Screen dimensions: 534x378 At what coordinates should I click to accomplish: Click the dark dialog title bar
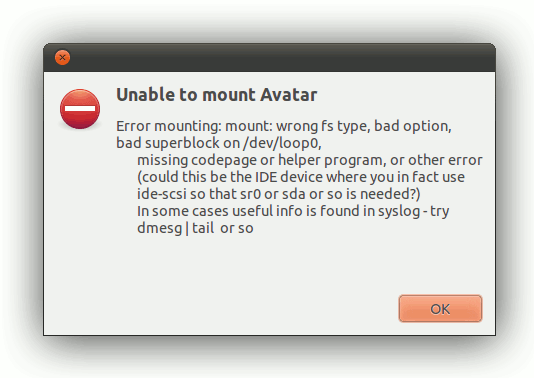tap(269, 57)
